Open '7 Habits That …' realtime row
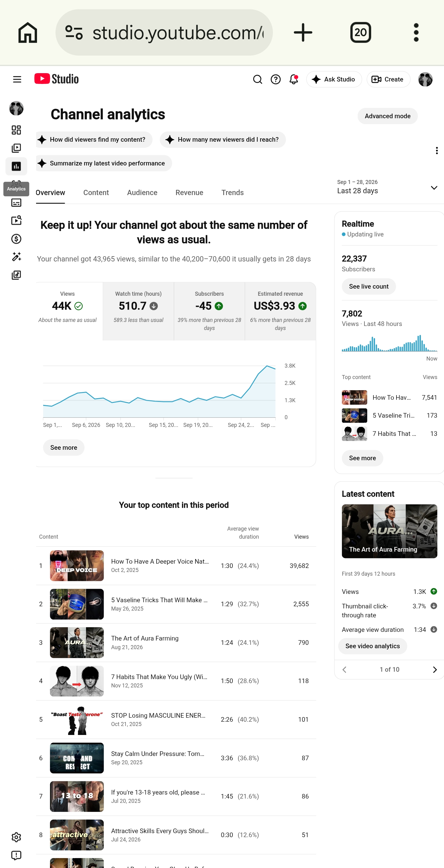Viewport: 444px width, 868px height. coord(389,434)
